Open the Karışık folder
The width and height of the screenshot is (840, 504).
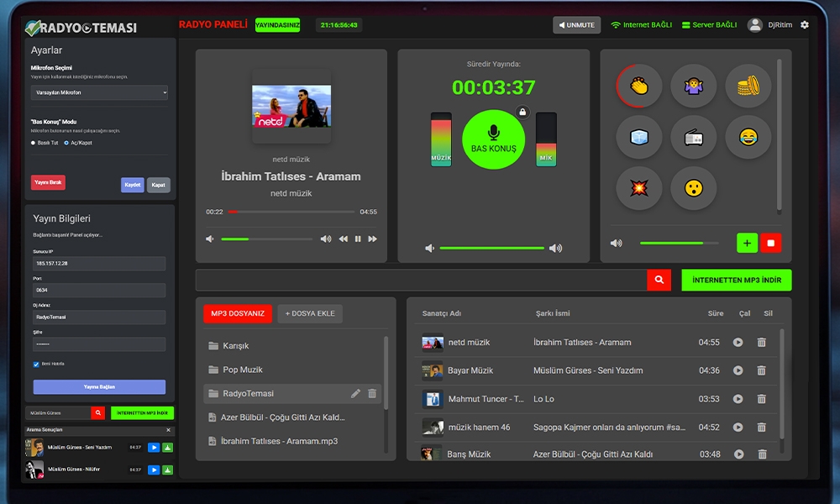click(x=293, y=346)
